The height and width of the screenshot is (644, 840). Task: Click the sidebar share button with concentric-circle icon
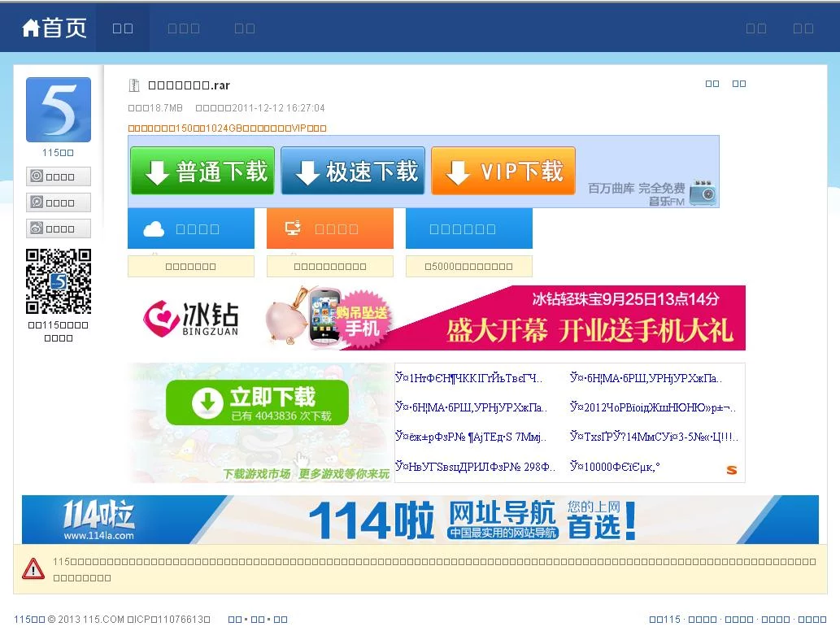pos(59,176)
